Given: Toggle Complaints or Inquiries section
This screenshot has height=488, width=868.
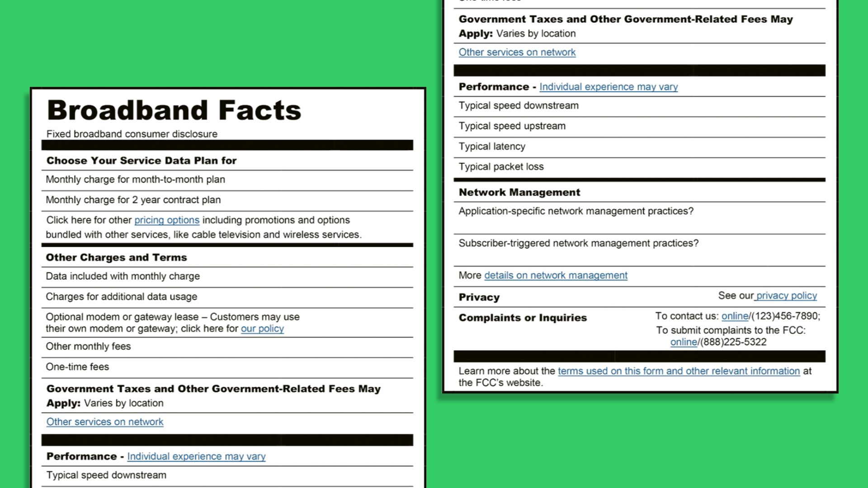Looking at the screenshot, I should (523, 317).
